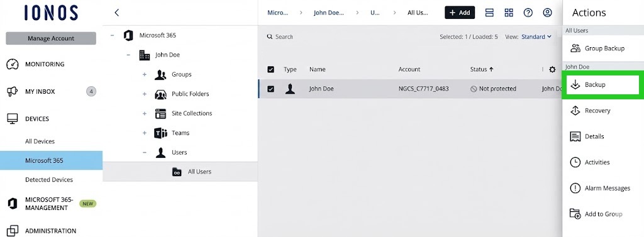Viewport: 644px width, 237px height.
Task: Expand the Site Collections node
Action: coord(144,113)
